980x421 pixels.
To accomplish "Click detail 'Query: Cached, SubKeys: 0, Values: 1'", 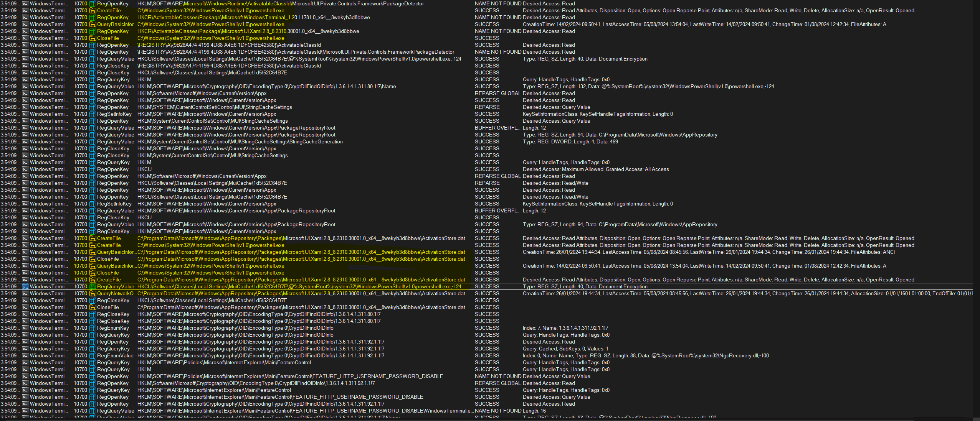I will (x=565, y=349).
